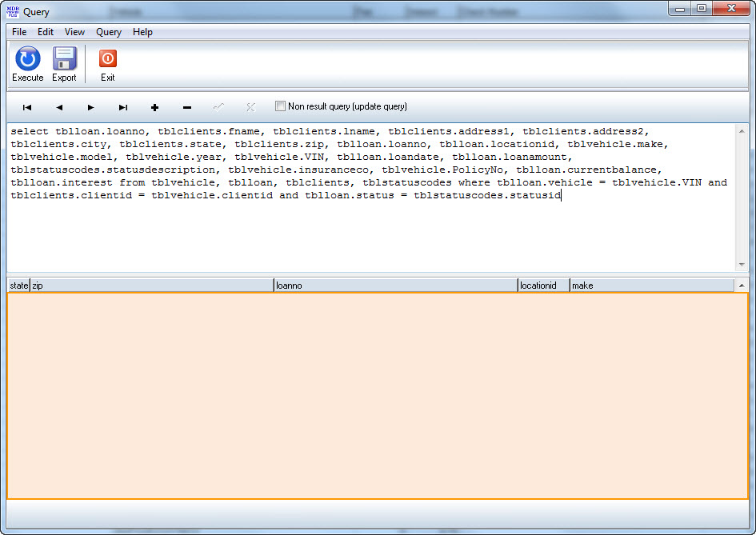Click the Export results icon
The image size is (756, 535).
pos(64,60)
